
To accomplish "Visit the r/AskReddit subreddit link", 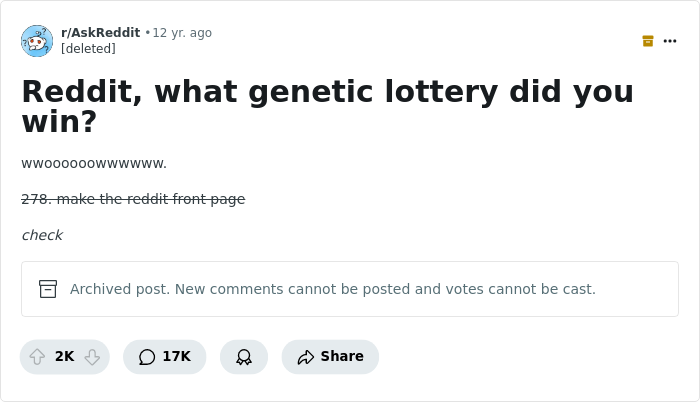I will [101, 33].
